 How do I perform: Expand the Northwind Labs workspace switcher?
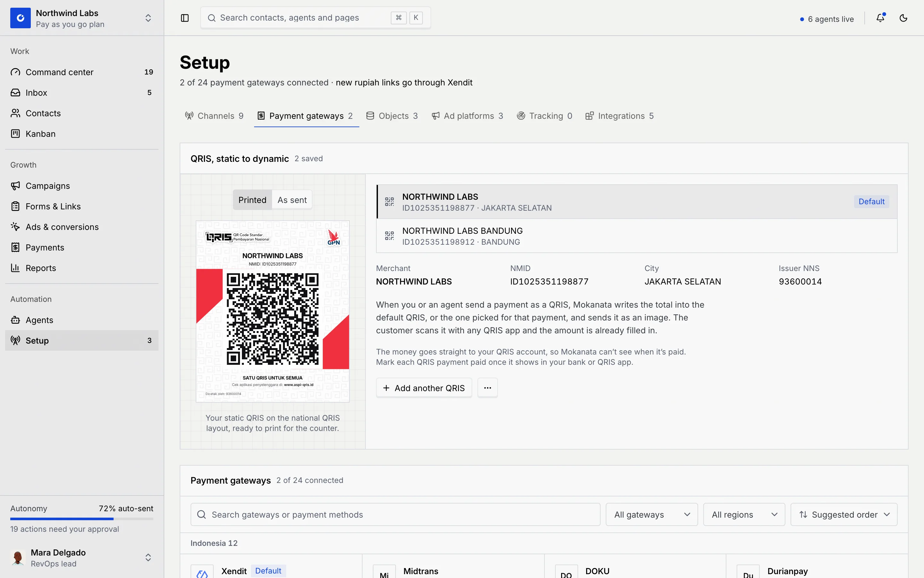148,18
